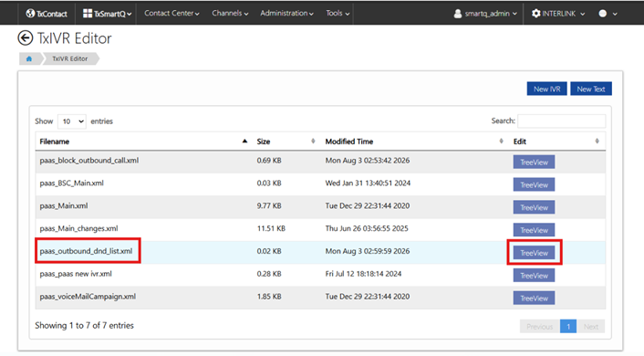Open TreeView for paas_outbound_dnd_list.xml
644x356 pixels.
[534, 253]
